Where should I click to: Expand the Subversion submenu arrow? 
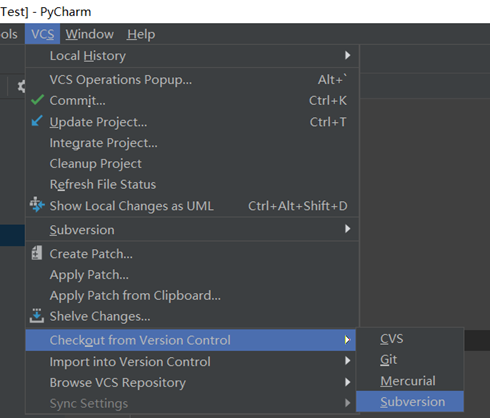[348, 229]
